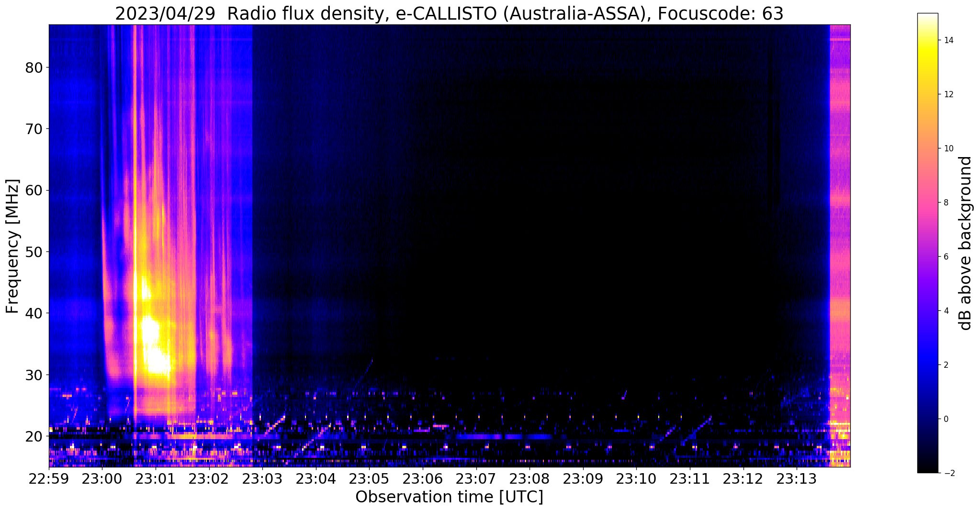This screenshot has height=511, width=980.
Task: Click the 23:01 time tick label
Action: (156, 479)
